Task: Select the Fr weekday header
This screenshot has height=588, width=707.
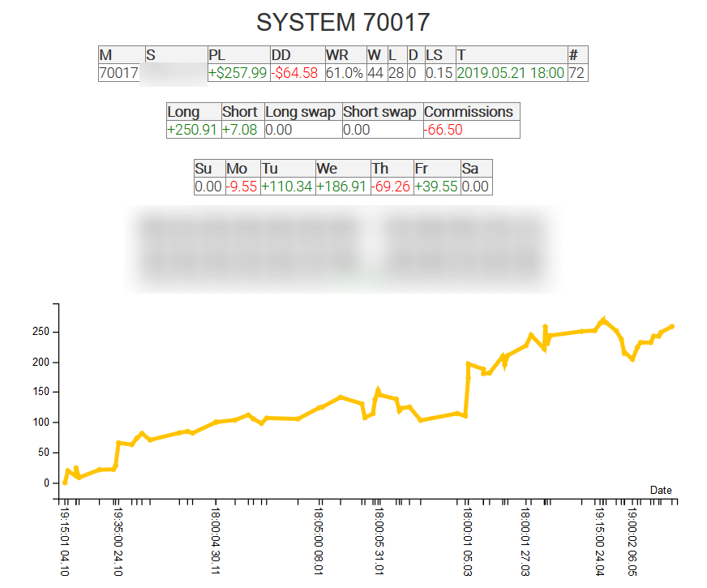Action: point(437,169)
